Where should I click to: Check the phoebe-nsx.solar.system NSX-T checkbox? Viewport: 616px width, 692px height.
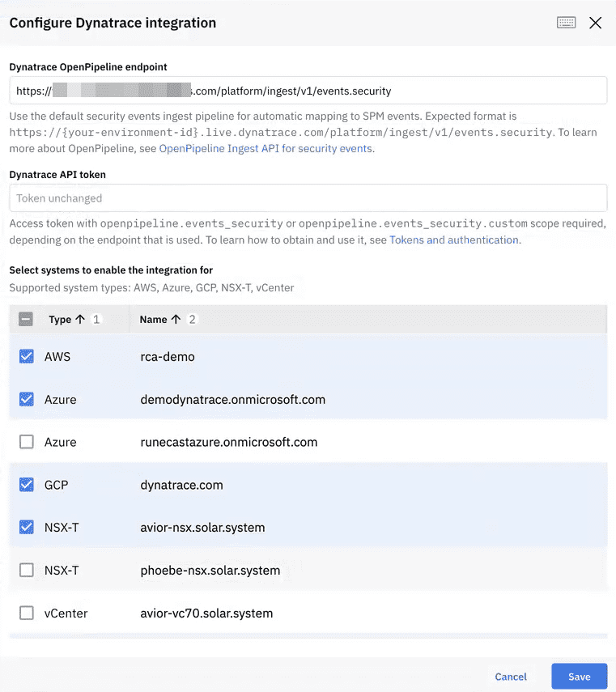click(x=27, y=570)
